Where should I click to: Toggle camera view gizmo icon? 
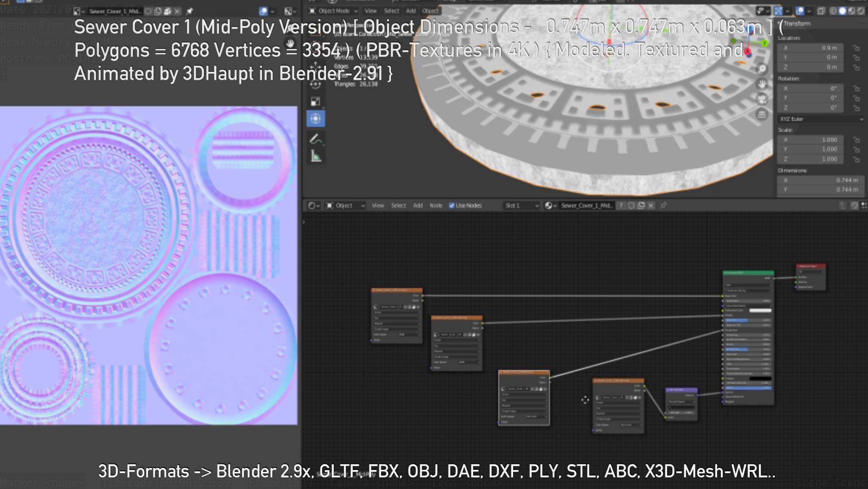point(762,99)
